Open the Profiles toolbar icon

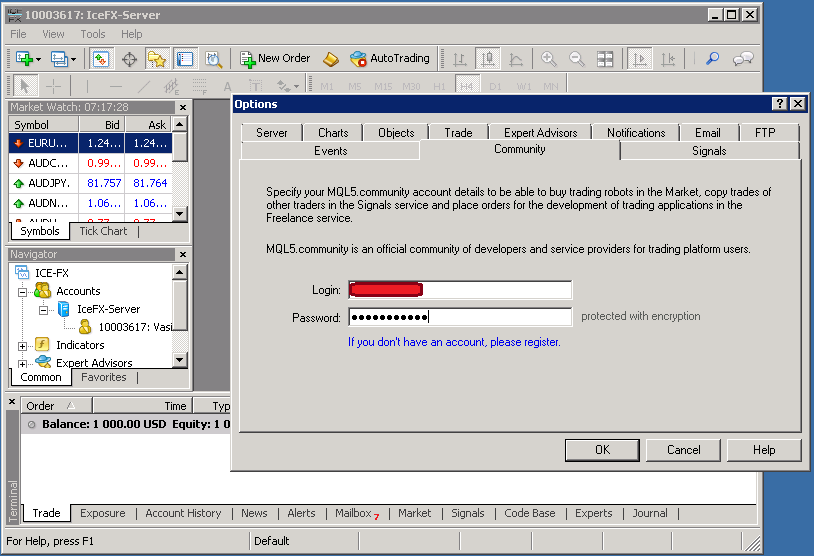[59, 59]
